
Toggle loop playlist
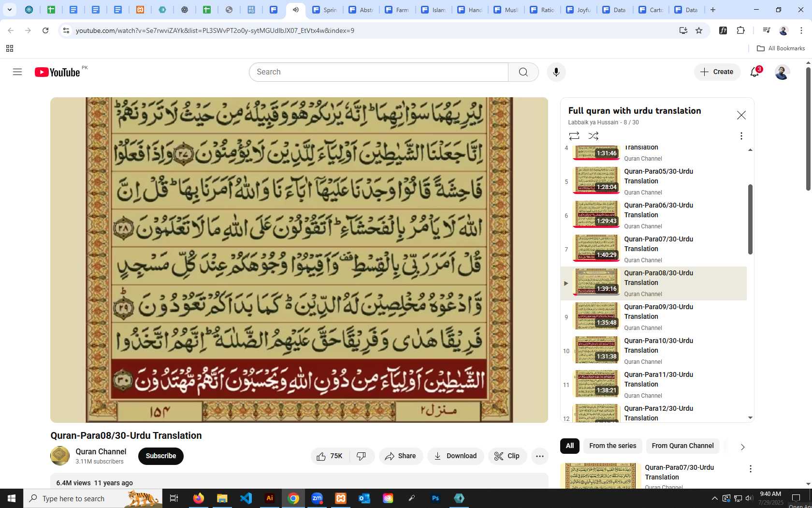[574, 136]
